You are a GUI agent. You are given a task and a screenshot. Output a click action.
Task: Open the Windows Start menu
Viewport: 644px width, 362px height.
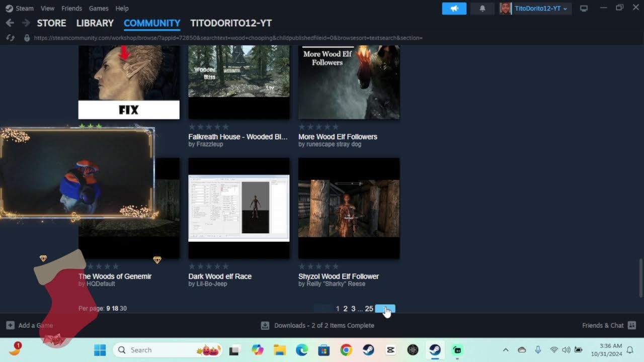pyautogui.click(x=100, y=350)
